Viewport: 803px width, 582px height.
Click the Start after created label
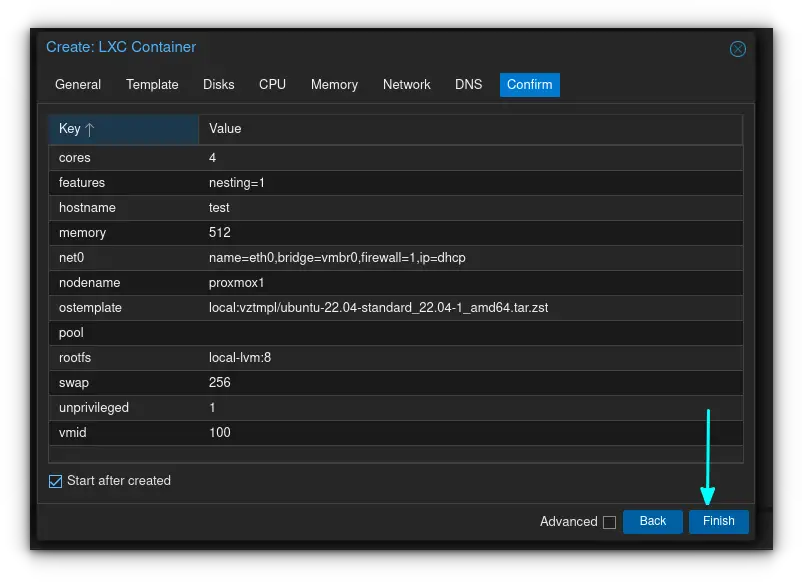tap(119, 481)
